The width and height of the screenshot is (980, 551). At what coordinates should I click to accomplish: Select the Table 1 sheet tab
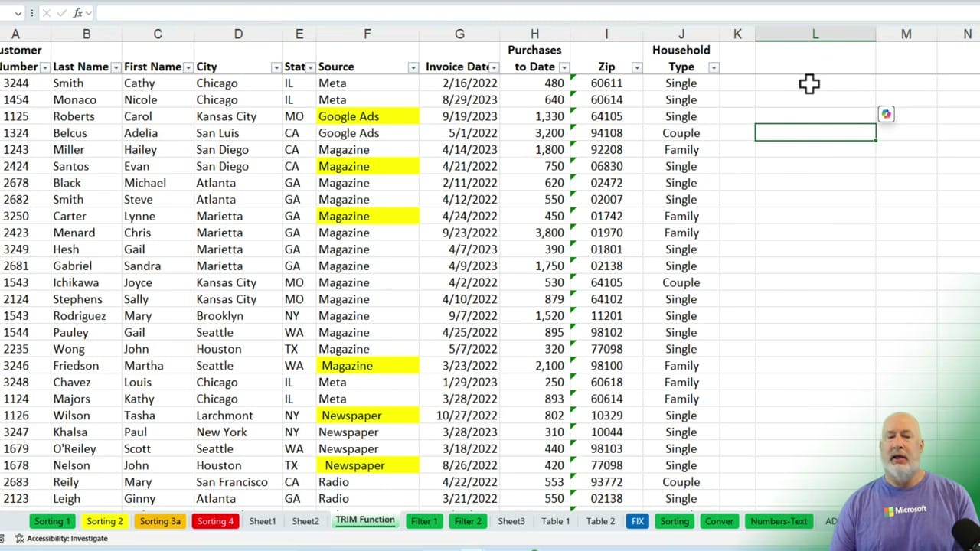click(555, 520)
